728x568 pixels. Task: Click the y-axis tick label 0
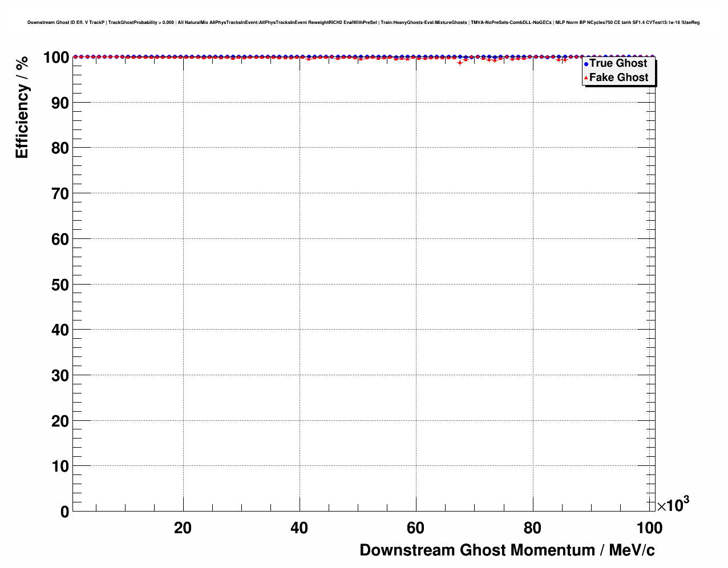(x=64, y=512)
